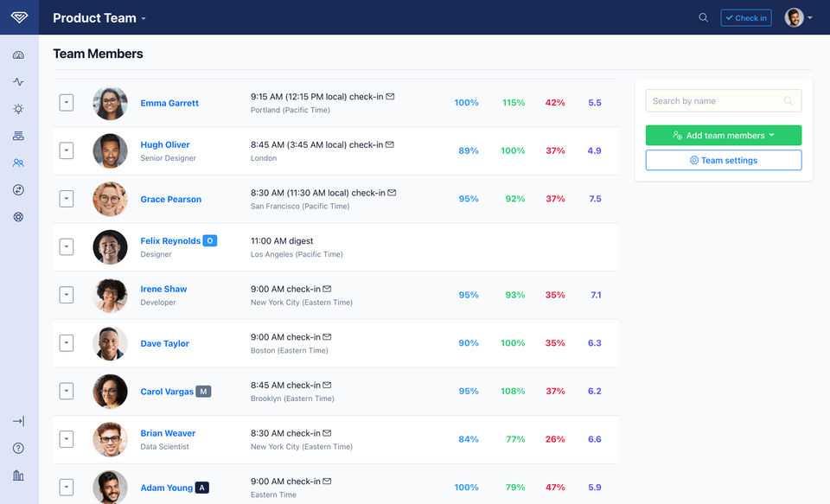Screen dimensions: 830x504
Task: Click Emma Garrett's avatar photo
Action: point(110,103)
